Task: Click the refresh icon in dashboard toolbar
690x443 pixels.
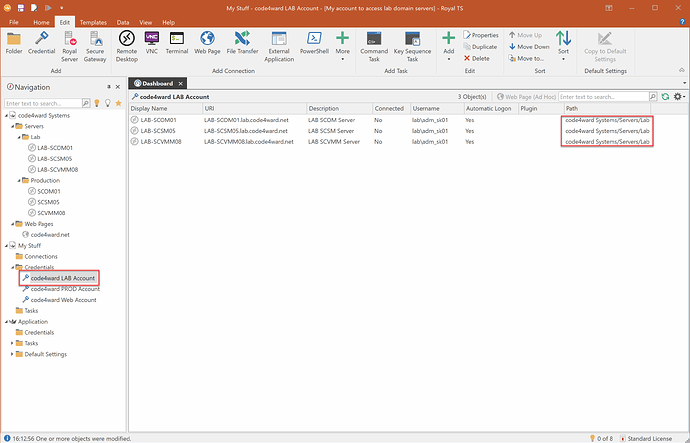Action: 666,96
